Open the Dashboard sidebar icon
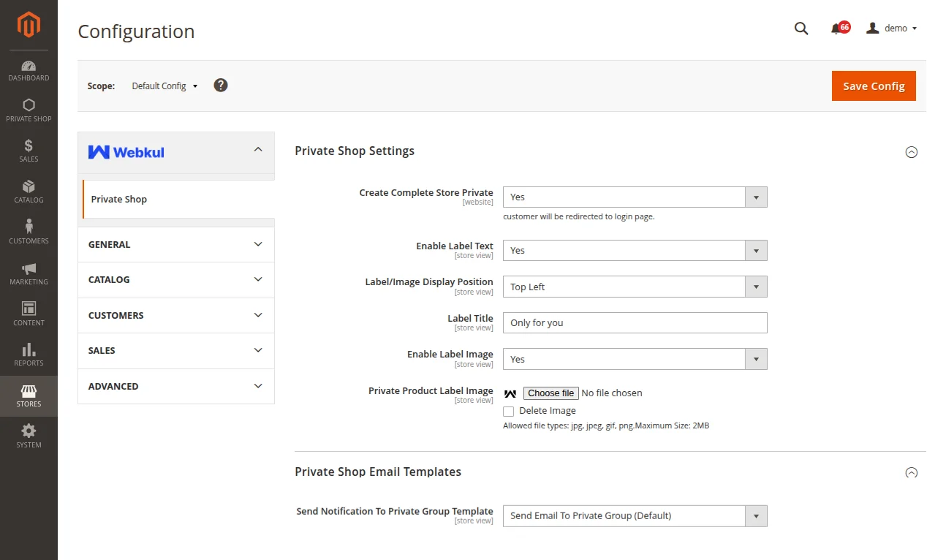 29,67
